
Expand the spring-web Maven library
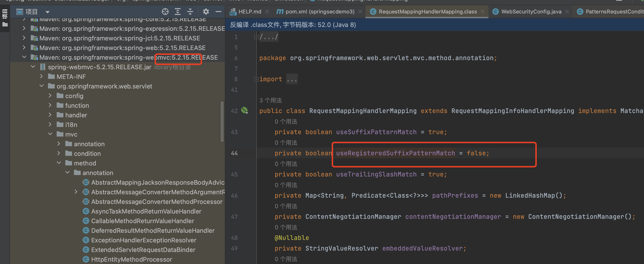tap(24, 48)
